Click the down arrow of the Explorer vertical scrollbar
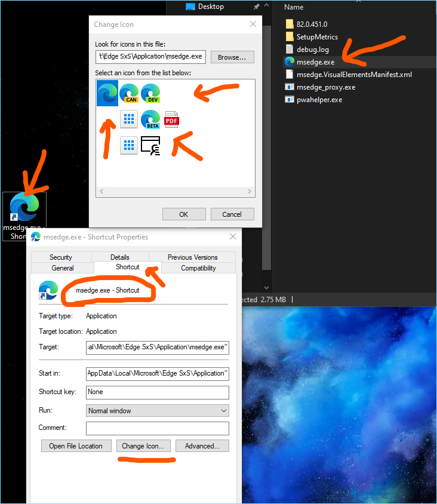Viewport: 437px width, 504px height. (x=266, y=288)
